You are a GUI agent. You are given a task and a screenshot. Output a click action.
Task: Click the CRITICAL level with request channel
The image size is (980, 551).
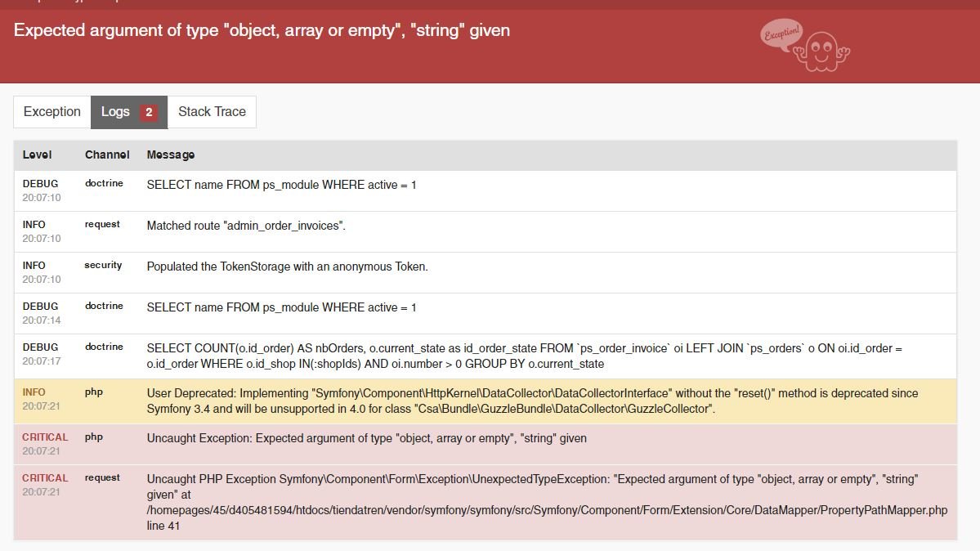click(x=45, y=477)
